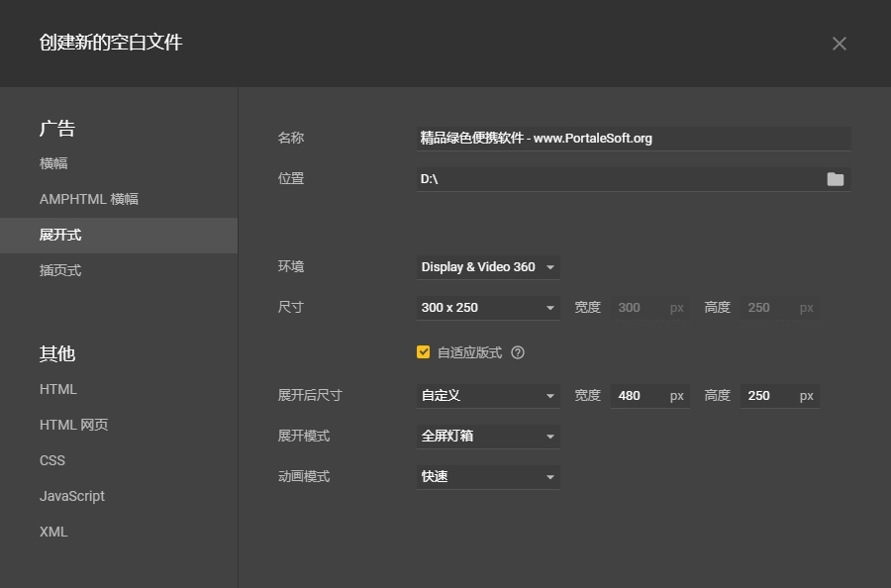This screenshot has height=588, width=891.
Task: Enable the 自适应版式 checkbox
Action: (424, 350)
